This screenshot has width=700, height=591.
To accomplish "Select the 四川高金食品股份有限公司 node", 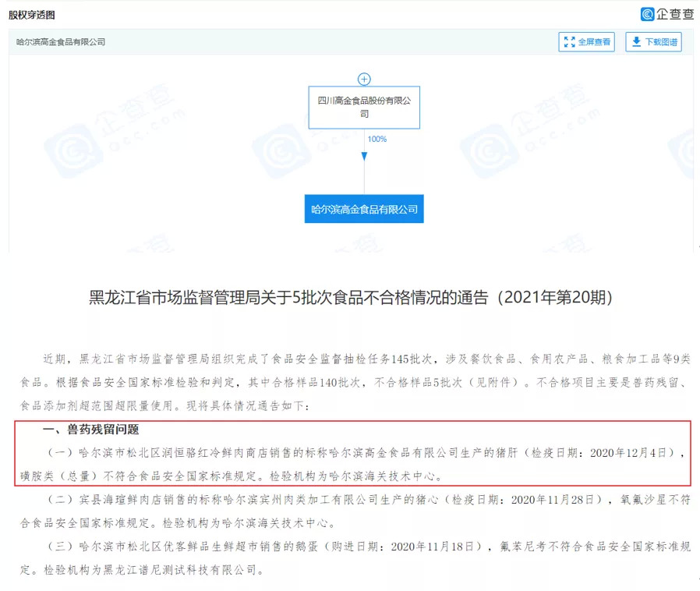I will [x=364, y=108].
